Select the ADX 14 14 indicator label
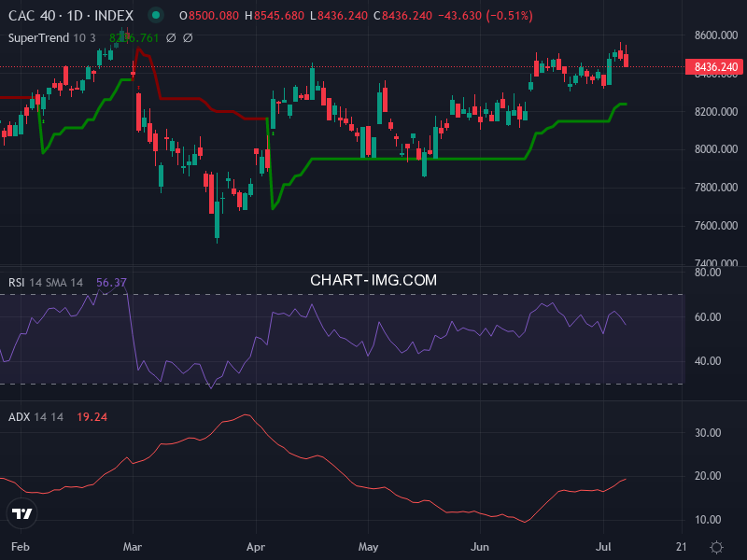The image size is (747, 560). (35, 416)
